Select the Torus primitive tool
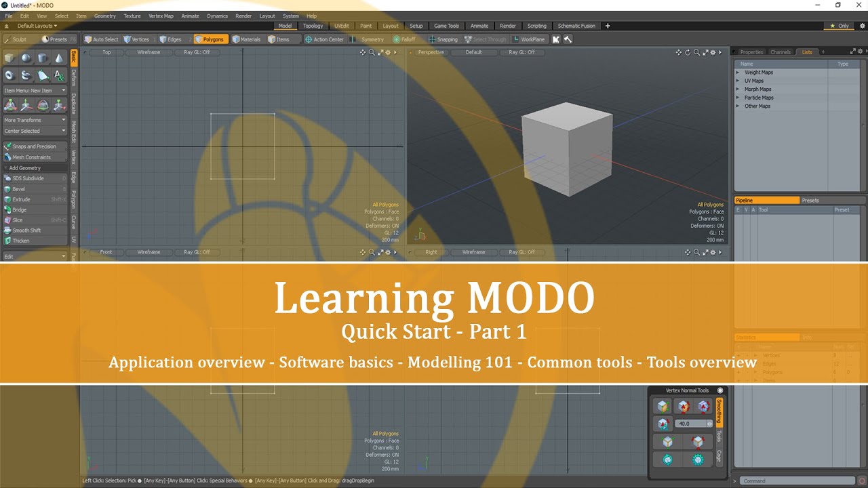 pyautogui.click(x=9, y=75)
